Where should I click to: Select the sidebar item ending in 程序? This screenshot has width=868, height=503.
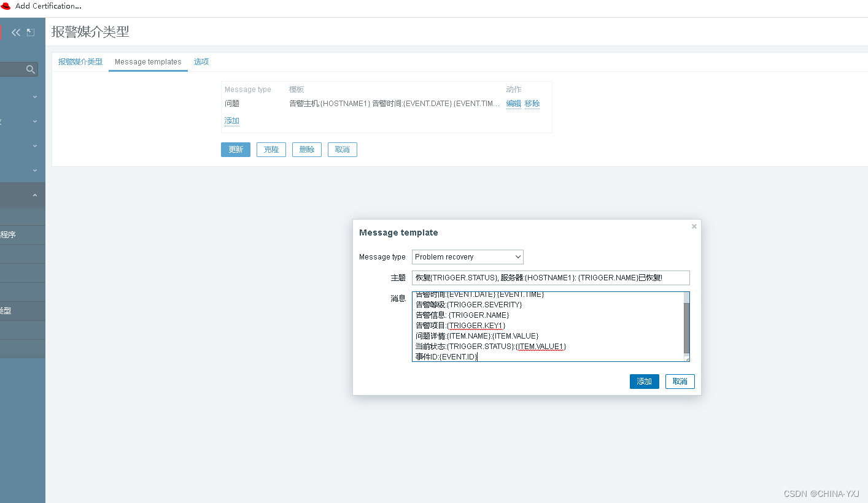pyautogui.click(x=23, y=235)
